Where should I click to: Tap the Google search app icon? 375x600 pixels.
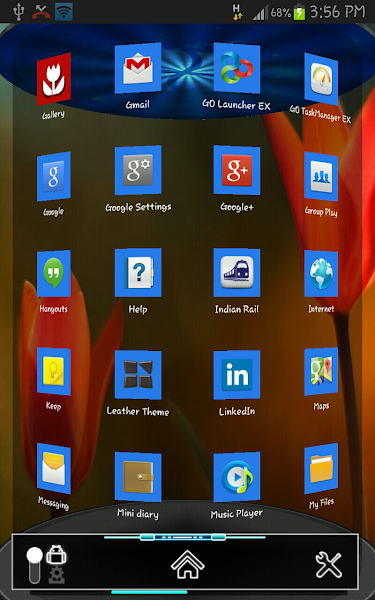click(54, 176)
